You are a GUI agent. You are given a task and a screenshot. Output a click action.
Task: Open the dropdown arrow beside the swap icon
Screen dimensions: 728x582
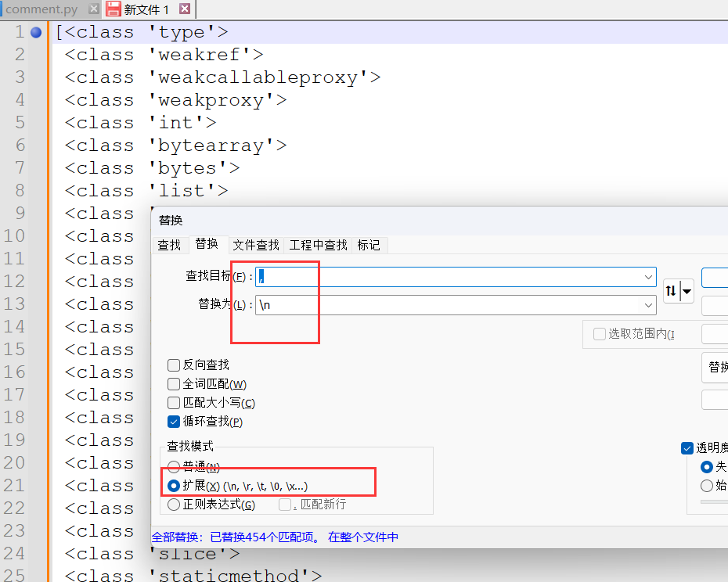click(687, 292)
